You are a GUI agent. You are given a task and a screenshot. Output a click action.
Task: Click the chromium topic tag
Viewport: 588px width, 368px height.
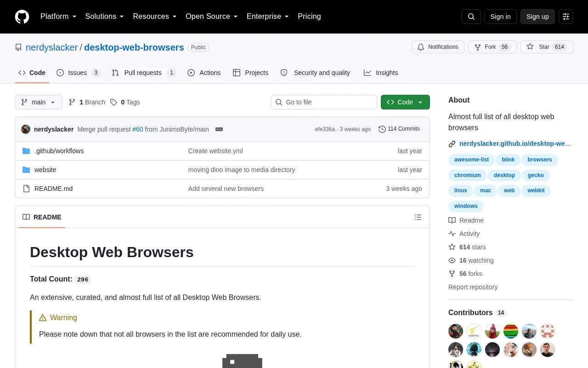[x=467, y=175]
